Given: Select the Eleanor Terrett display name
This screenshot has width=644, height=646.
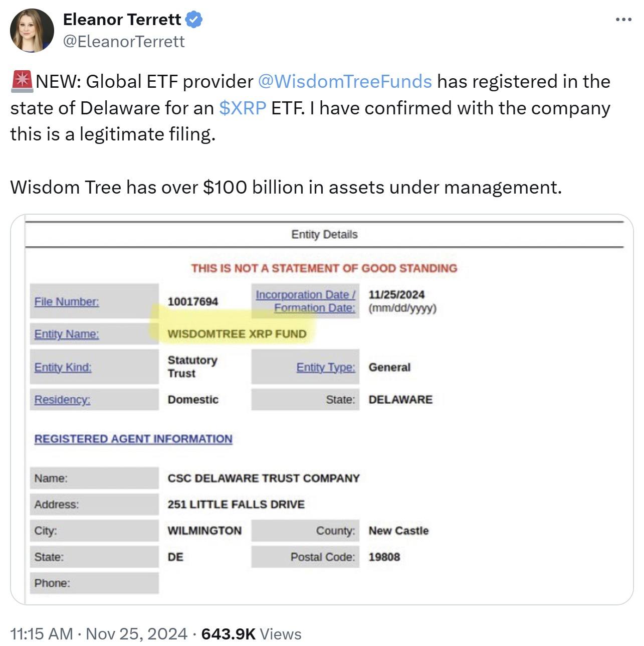Looking at the screenshot, I should 122,19.
